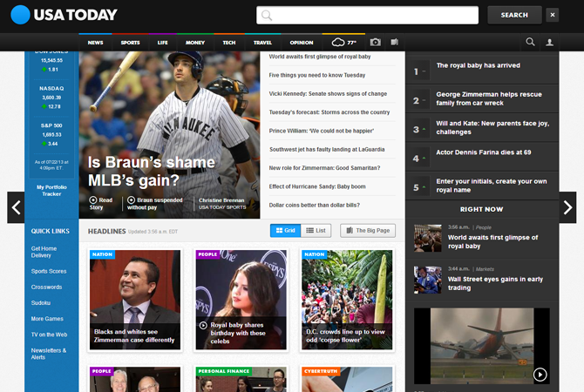Open Sports Scores quick link

[49, 272]
